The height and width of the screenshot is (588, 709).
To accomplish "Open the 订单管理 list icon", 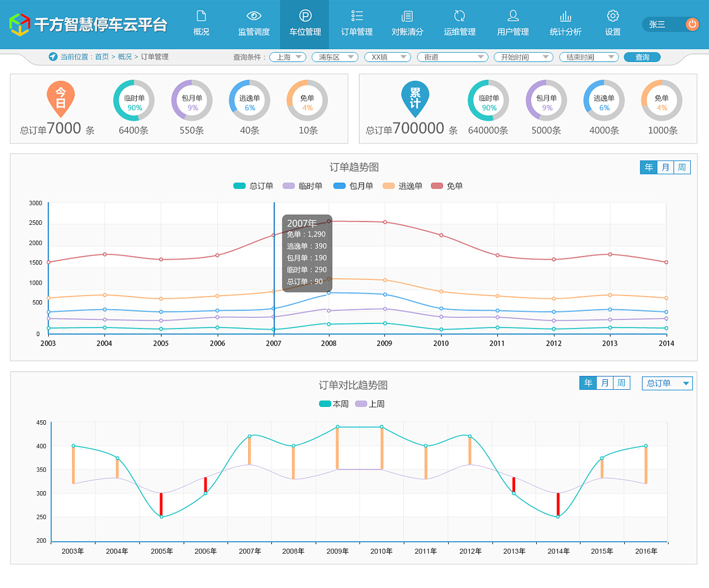I will [x=357, y=16].
